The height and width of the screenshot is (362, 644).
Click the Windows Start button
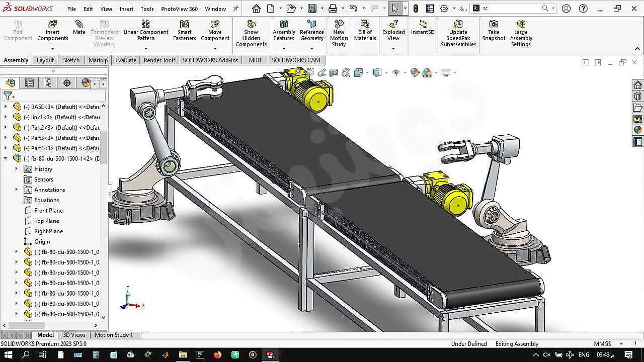9,354
